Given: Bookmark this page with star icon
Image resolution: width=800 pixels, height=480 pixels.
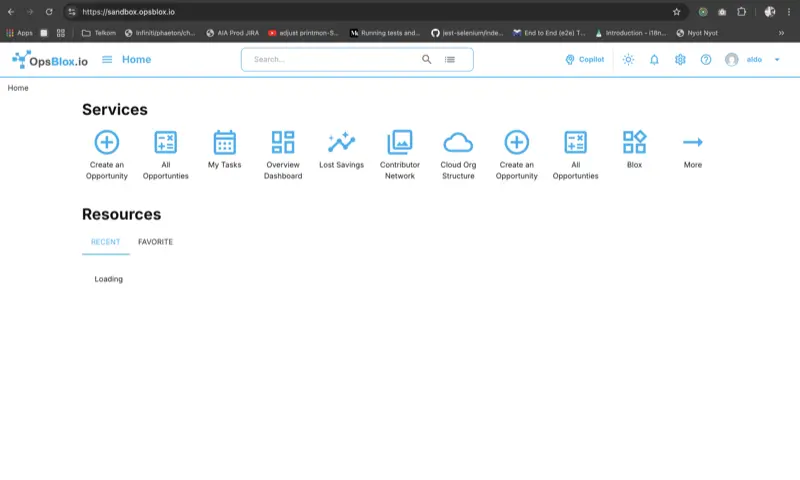Looking at the screenshot, I should pos(677,12).
